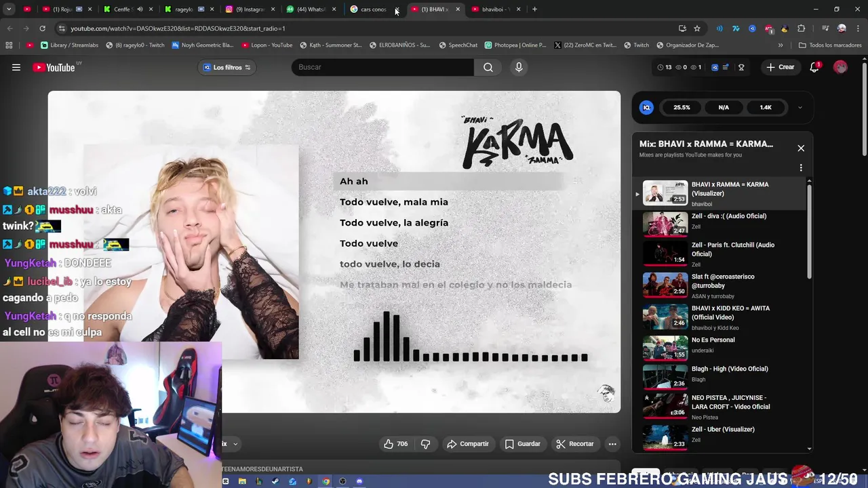This screenshot has width=868, height=488.
Task: Play Zell - diva :( thumbnail
Action: click(x=665, y=223)
